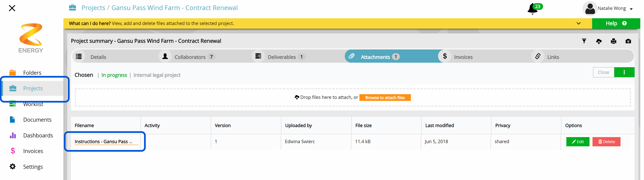This screenshot has width=644, height=180.
Task: Expand the Natalie Wong account dropdown arrow
Action: (x=631, y=9)
